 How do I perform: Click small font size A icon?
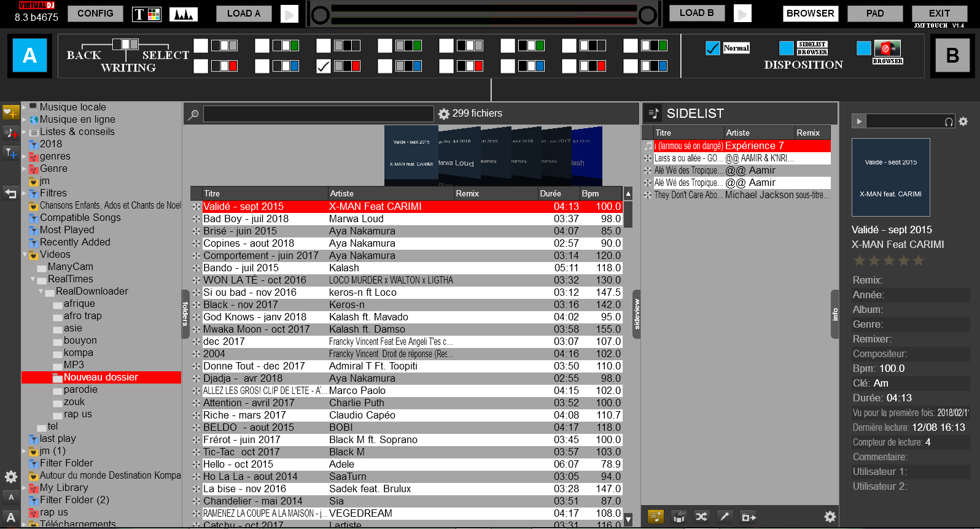11,497
